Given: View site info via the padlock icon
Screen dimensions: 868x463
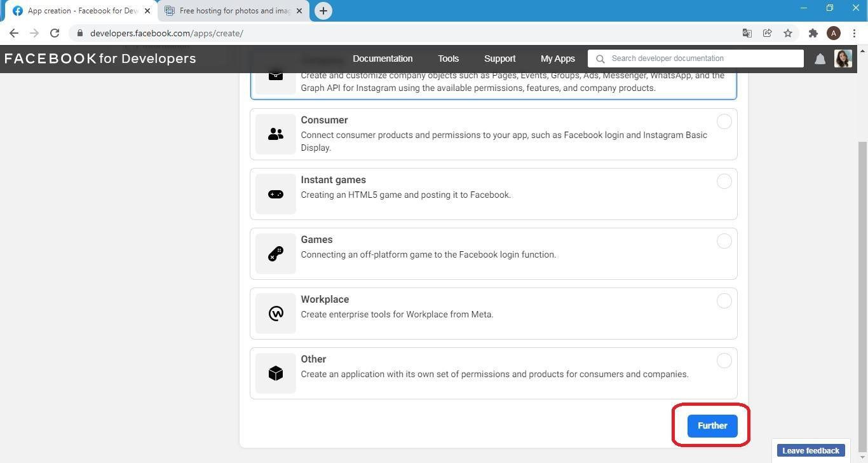Looking at the screenshot, I should [x=79, y=33].
